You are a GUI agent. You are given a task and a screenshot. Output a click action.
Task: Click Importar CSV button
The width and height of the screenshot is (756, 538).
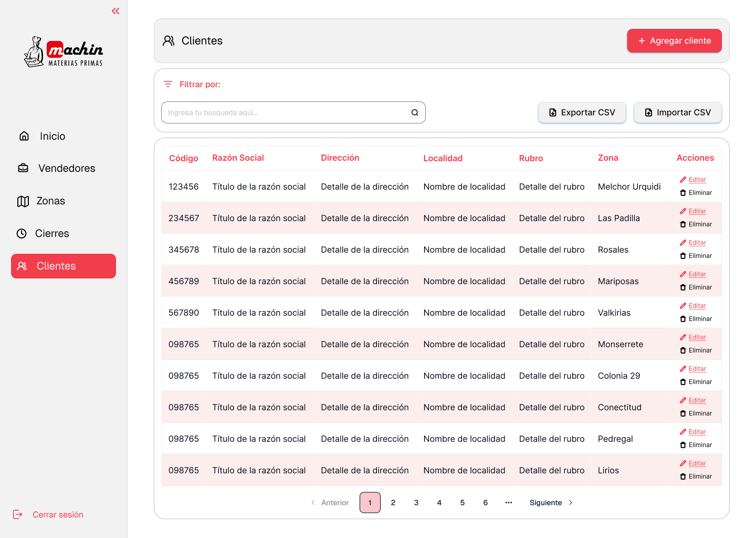(677, 112)
